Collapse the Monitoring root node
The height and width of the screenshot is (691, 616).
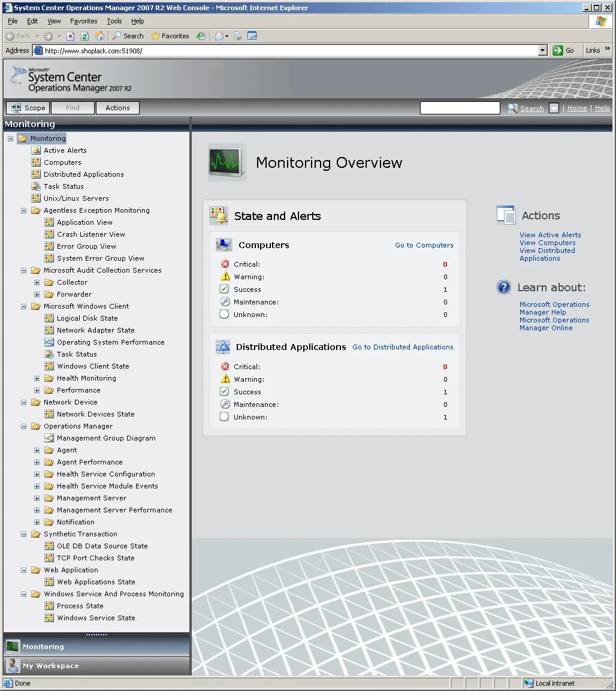(11, 138)
